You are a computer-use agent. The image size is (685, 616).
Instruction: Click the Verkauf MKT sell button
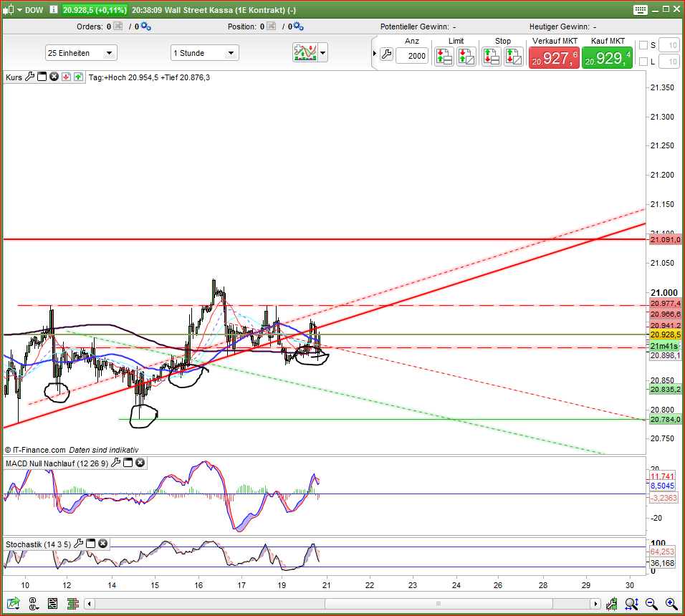(554, 57)
